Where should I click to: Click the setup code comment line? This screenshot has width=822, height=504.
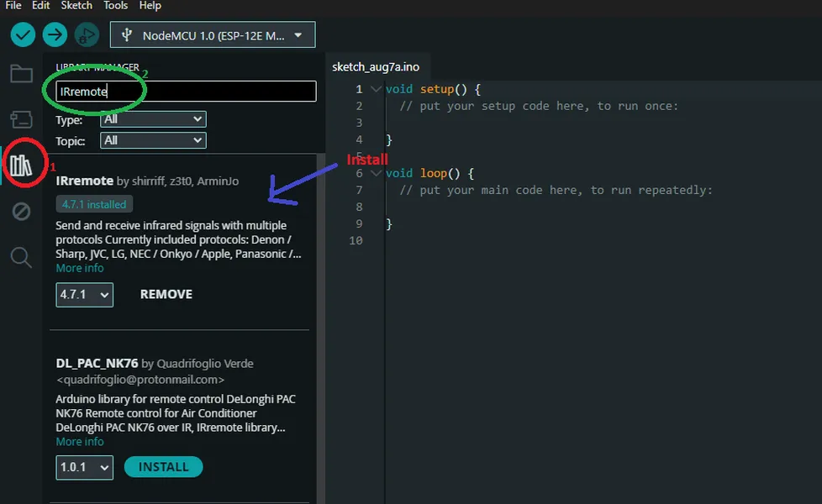click(539, 106)
